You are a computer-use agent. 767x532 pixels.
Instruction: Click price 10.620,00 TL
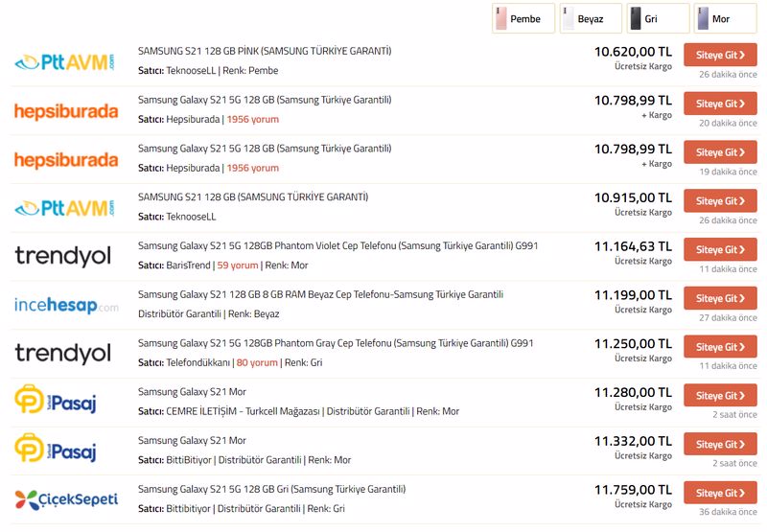click(x=633, y=52)
